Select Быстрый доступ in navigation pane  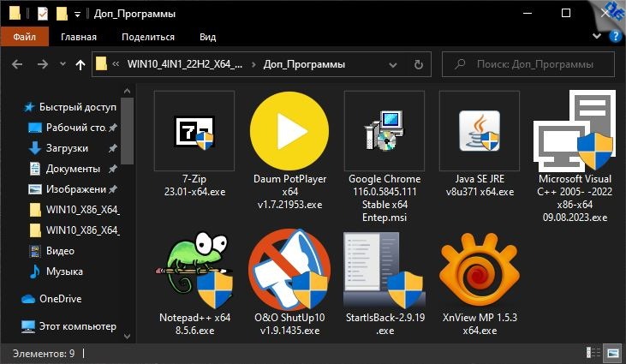[70, 107]
